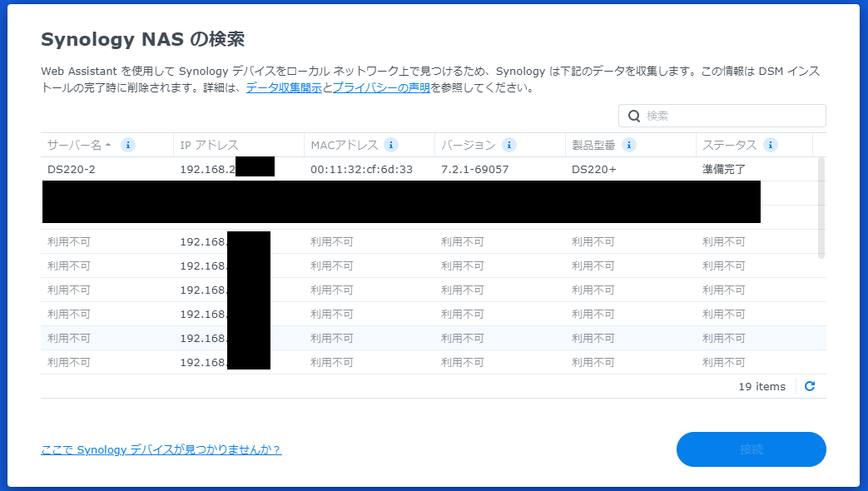Click the info icon beside バージョン header
868x491 pixels.
(509, 145)
